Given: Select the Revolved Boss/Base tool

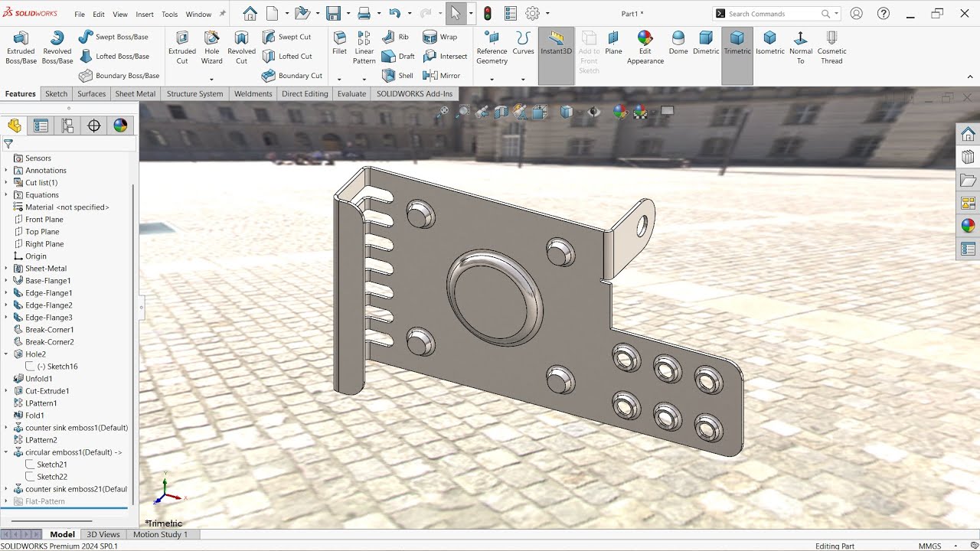Looking at the screenshot, I should tap(57, 47).
